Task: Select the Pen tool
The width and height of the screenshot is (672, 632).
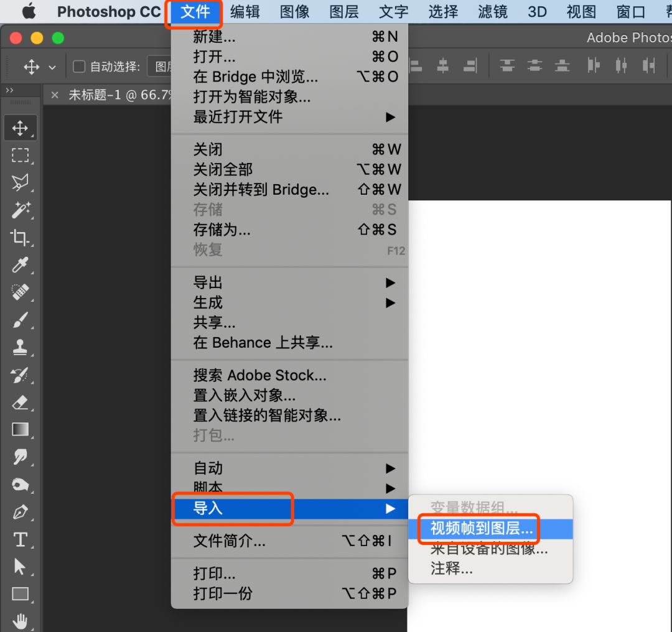Action: tap(21, 511)
